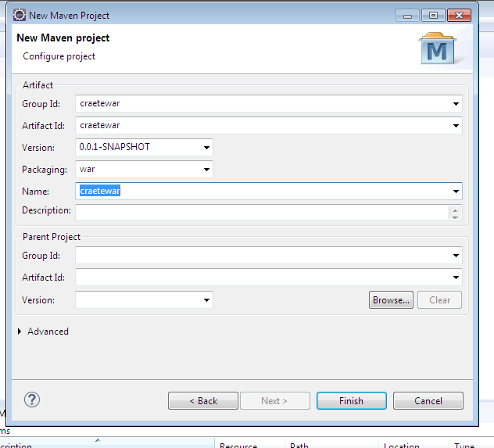Expand the Advanced section
494x448 pixels.
click(x=20, y=332)
